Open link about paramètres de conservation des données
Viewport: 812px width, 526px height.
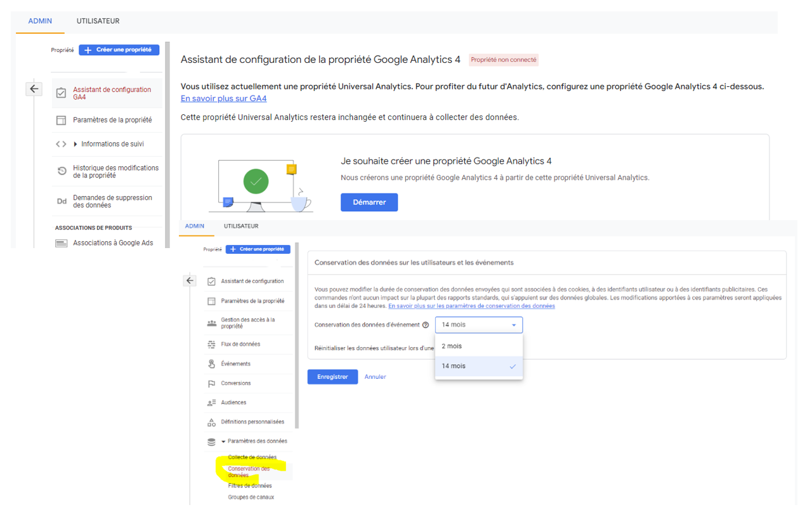(471, 306)
